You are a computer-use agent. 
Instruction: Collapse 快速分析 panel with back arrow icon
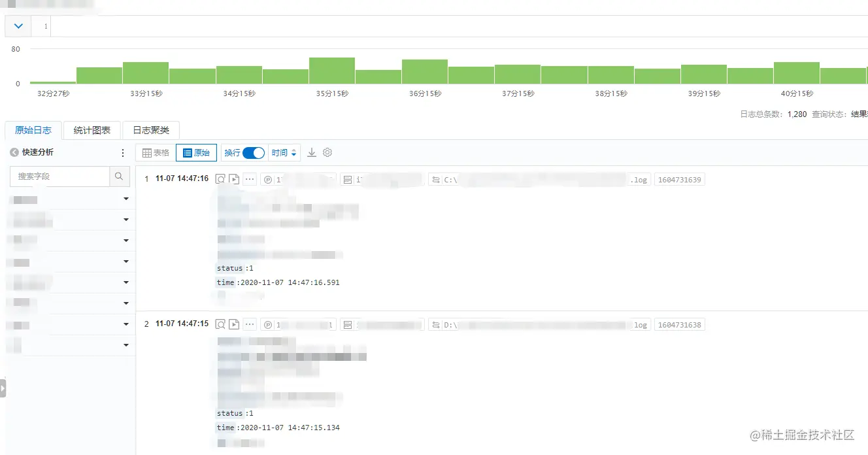pyautogui.click(x=14, y=152)
